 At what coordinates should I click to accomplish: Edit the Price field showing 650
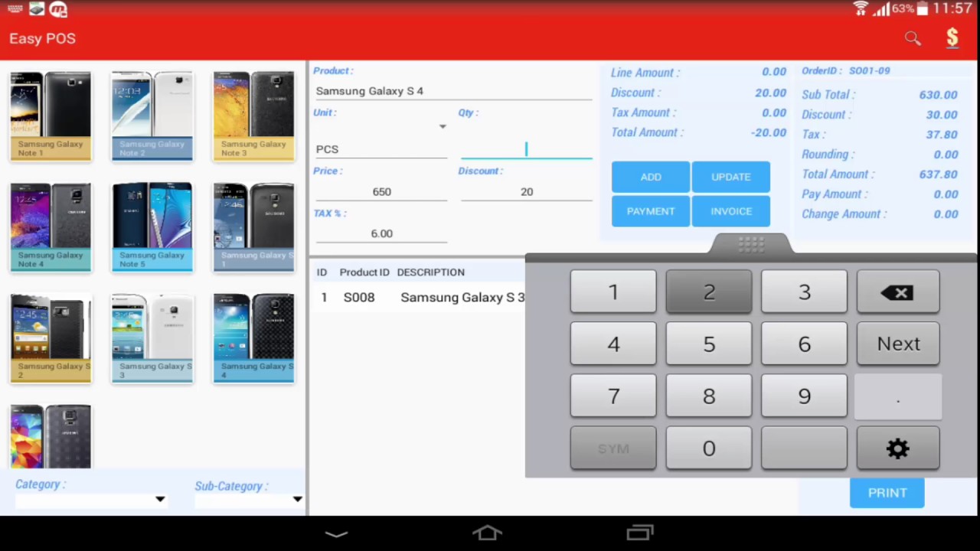[381, 191]
